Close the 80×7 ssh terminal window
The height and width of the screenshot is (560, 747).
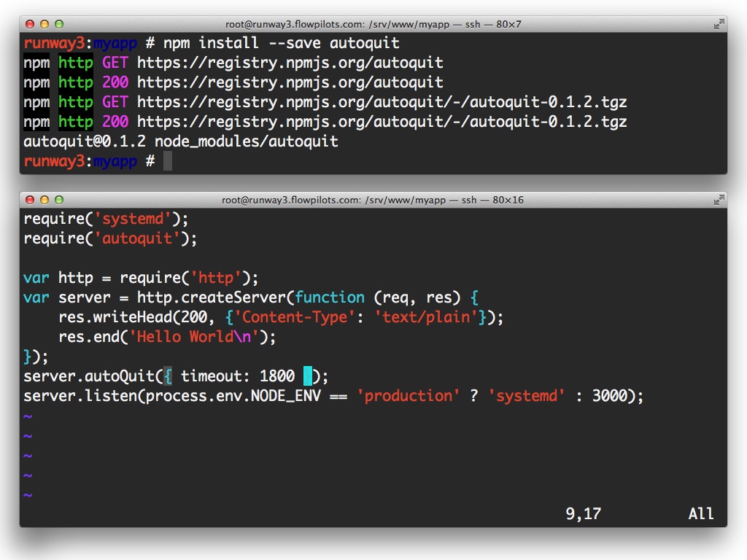[30, 24]
